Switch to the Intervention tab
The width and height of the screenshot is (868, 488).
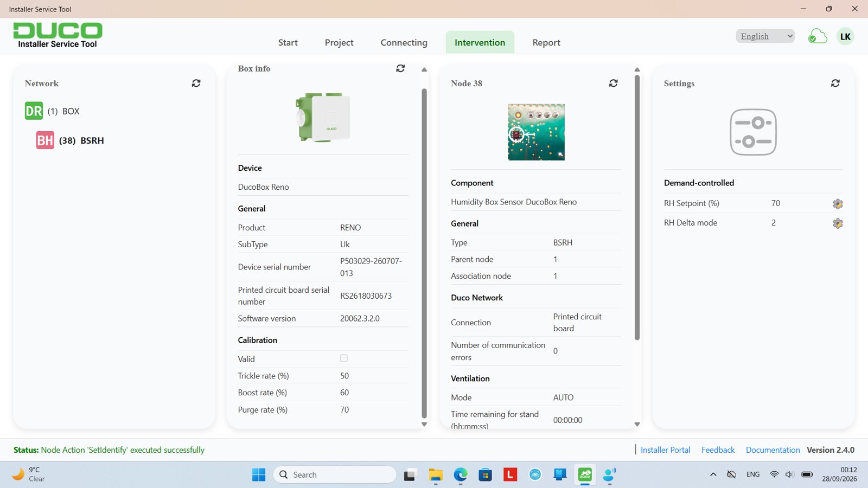click(x=480, y=42)
